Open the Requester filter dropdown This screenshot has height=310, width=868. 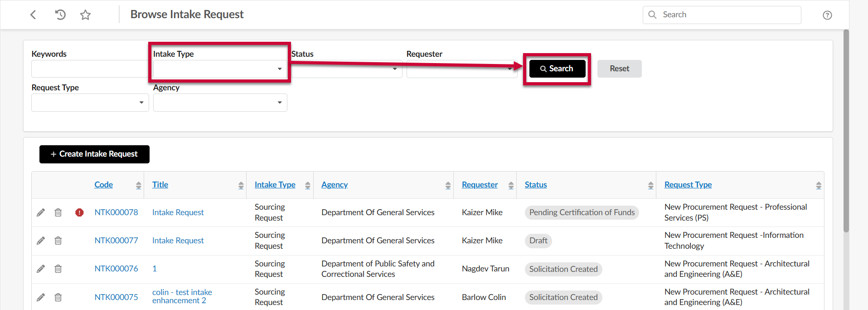click(x=462, y=69)
